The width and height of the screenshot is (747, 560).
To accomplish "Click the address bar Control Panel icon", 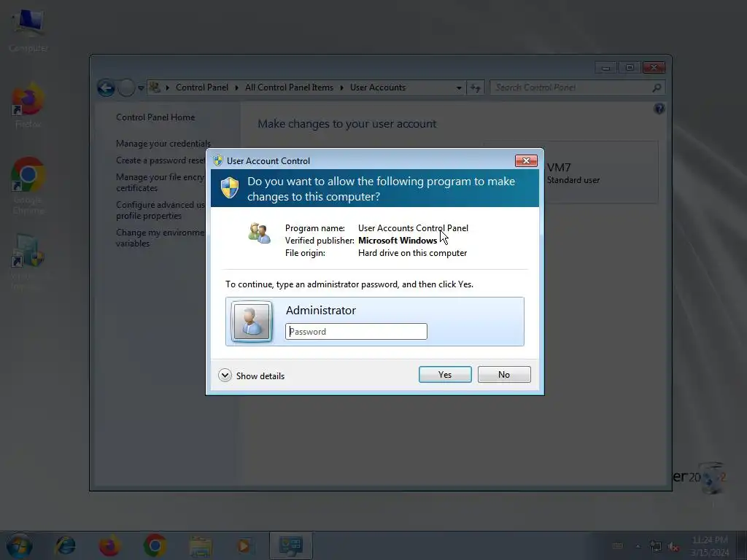I will pos(155,87).
